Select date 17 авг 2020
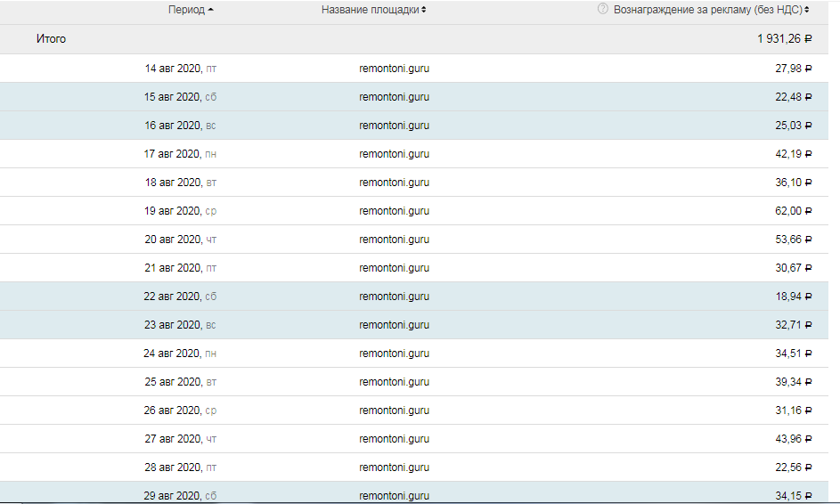The width and height of the screenshot is (840, 504). point(172,154)
